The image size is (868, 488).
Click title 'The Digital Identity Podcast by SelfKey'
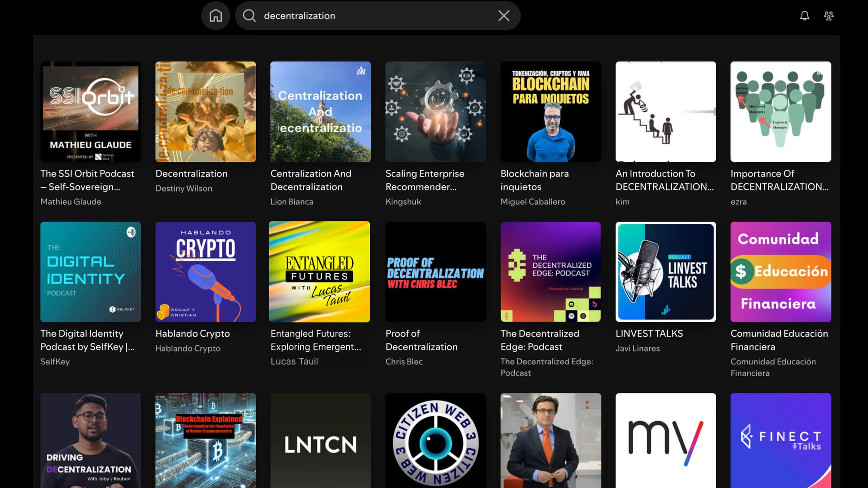click(x=87, y=340)
